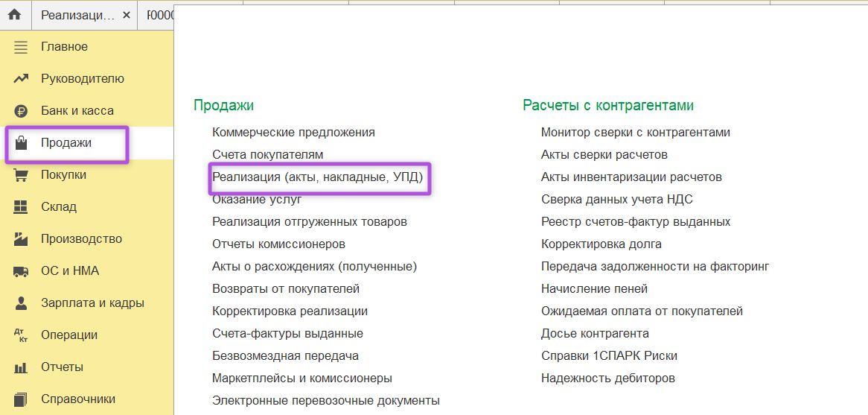Open Возвраты от покупателей

pyautogui.click(x=286, y=288)
